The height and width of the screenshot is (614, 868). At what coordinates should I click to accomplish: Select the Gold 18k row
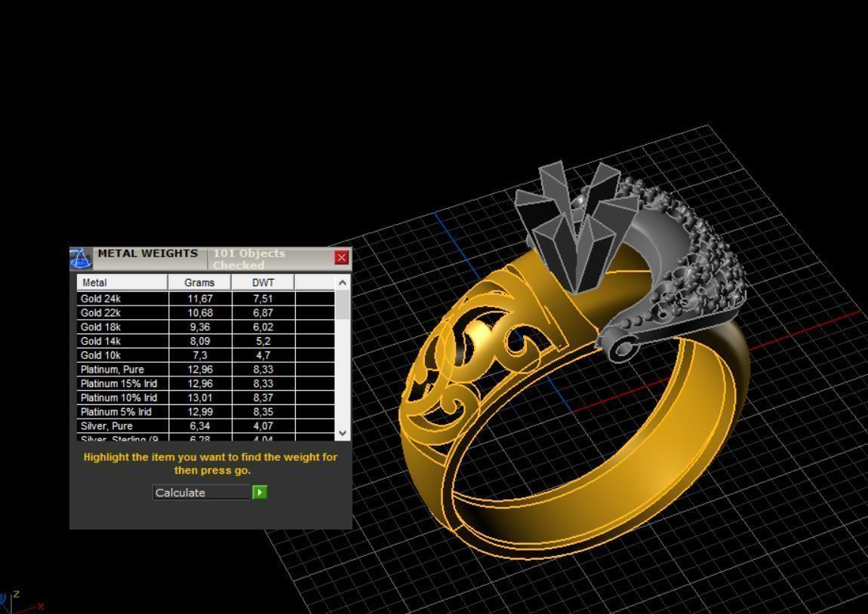coord(205,327)
